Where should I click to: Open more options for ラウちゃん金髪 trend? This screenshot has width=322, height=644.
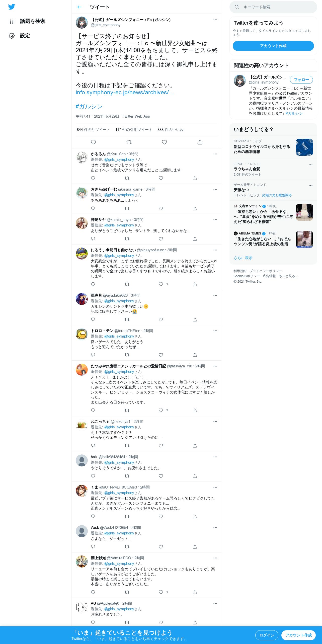[310, 165]
